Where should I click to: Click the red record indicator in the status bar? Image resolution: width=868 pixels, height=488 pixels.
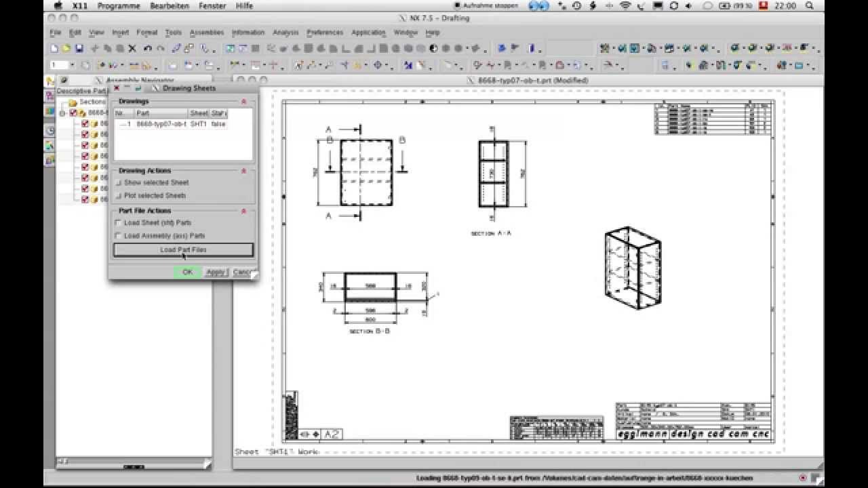pos(803,478)
